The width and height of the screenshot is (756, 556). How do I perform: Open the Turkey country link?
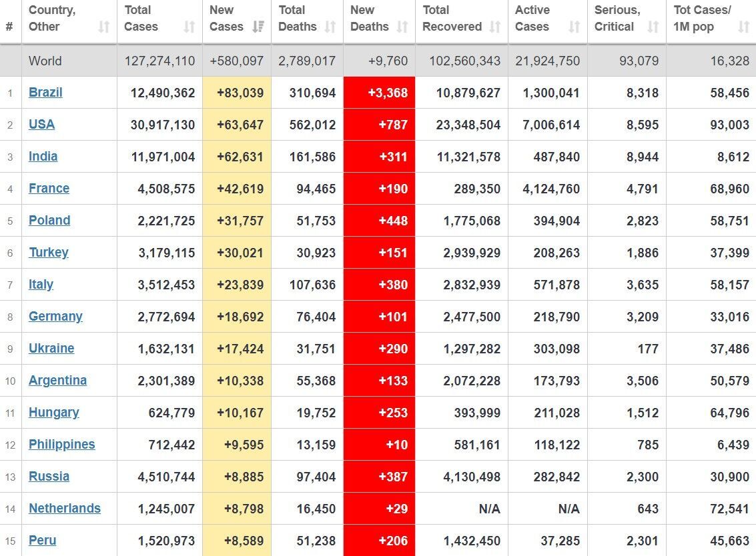48,253
